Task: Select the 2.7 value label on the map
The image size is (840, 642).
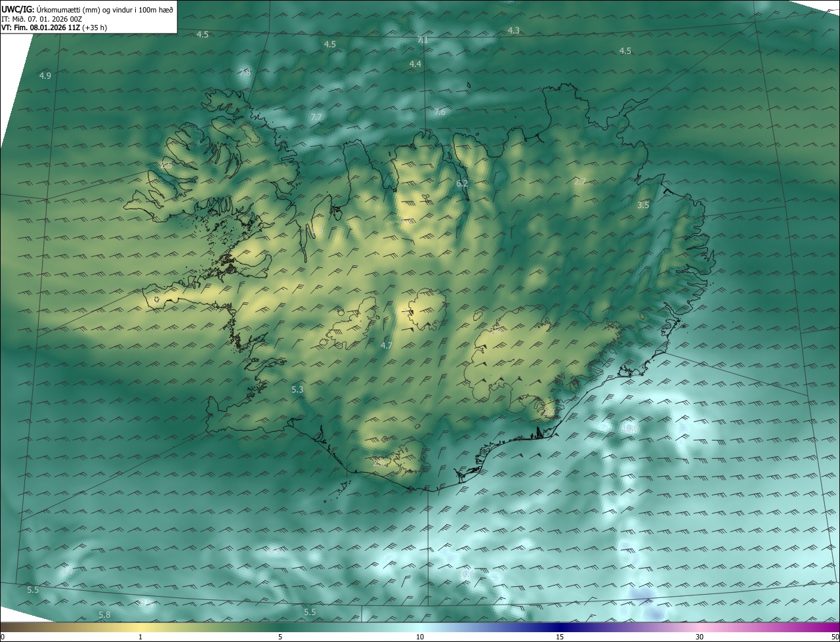Action: point(580,182)
